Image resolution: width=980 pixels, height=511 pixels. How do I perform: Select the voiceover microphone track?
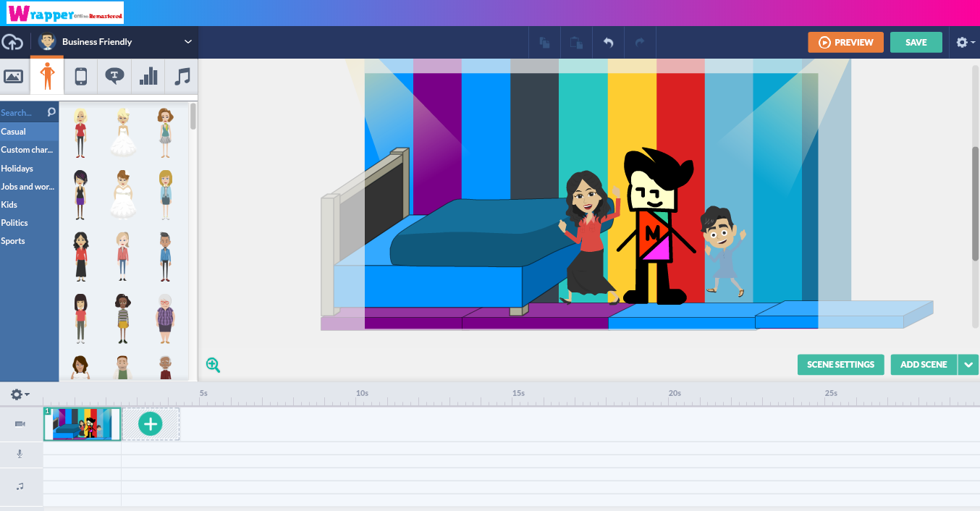pyautogui.click(x=20, y=454)
